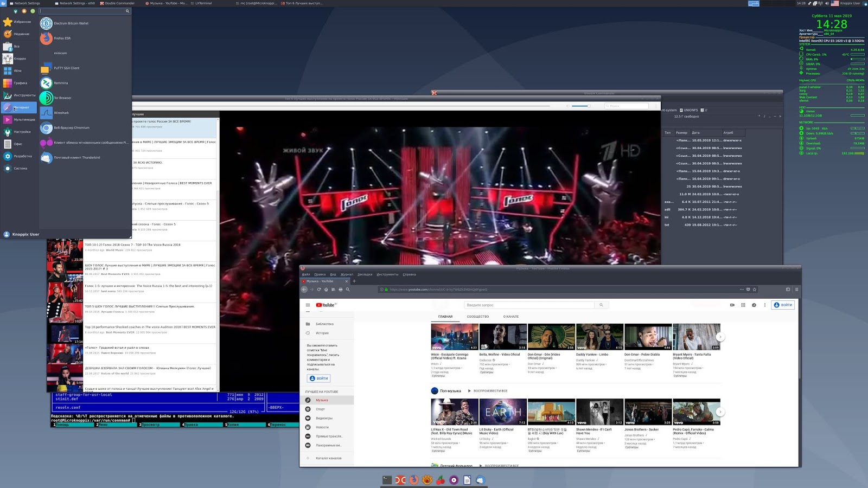Viewport: 868px width, 488px height.
Task: Switch to LXTerminal in the top panel
Action: 201,3
